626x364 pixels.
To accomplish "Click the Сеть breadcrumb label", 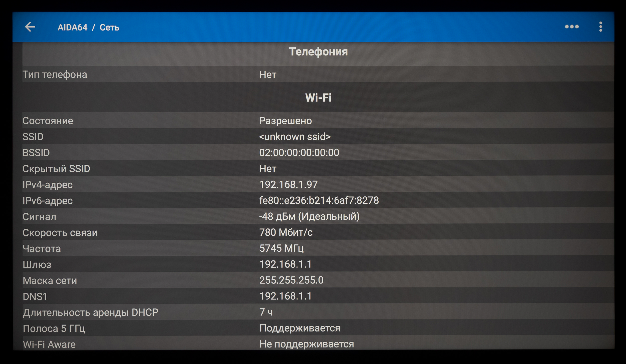I will click(109, 27).
